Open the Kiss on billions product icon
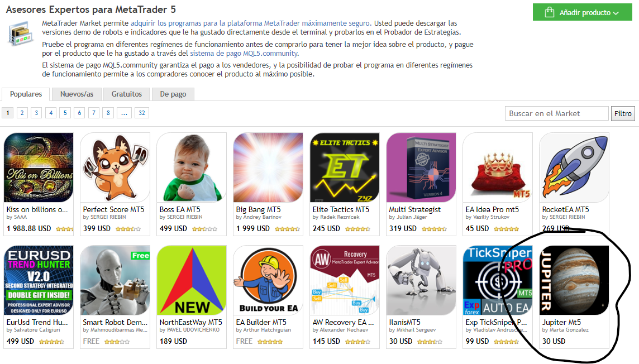639x364 pixels. click(x=39, y=167)
